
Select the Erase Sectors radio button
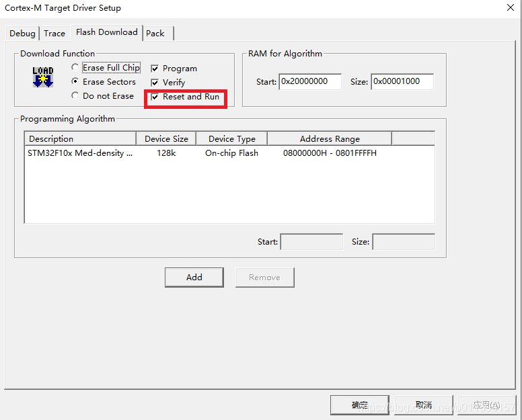tap(75, 81)
